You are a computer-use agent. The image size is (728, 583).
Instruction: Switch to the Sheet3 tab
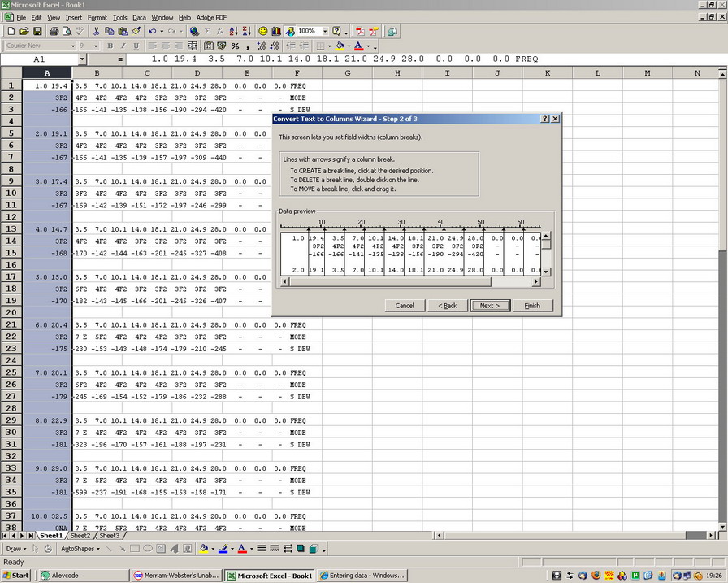tap(110, 536)
